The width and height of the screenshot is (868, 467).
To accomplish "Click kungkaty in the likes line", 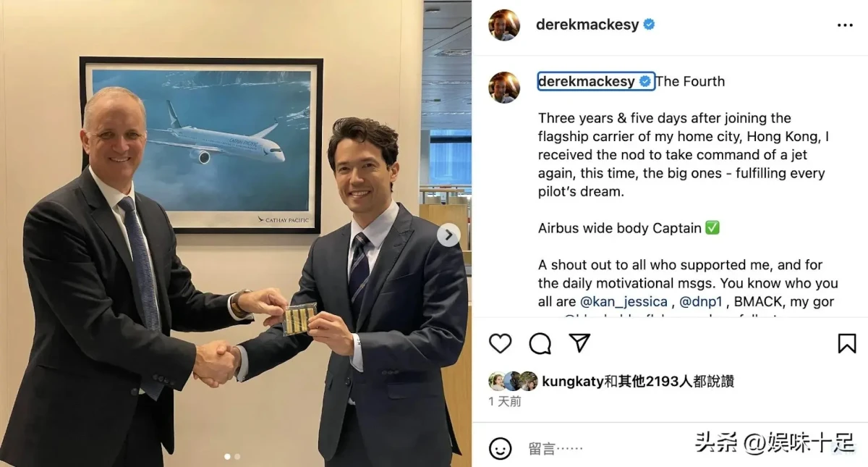I will pyautogui.click(x=572, y=382).
